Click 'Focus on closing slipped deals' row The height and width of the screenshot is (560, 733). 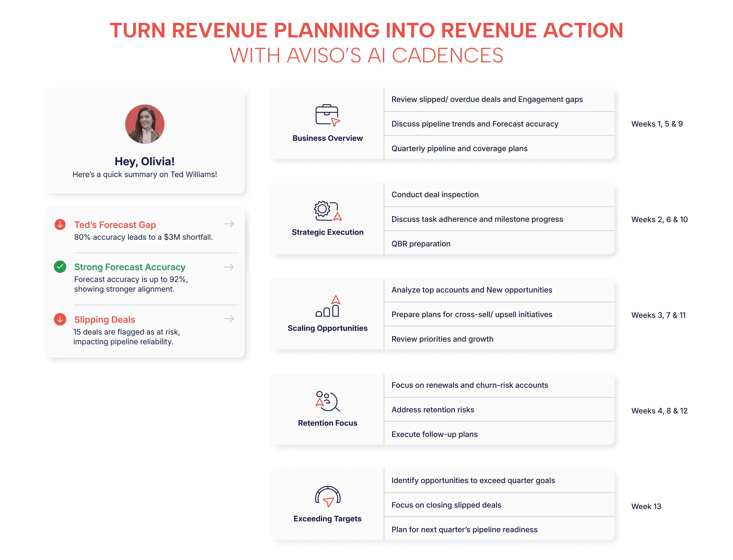pos(499,505)
